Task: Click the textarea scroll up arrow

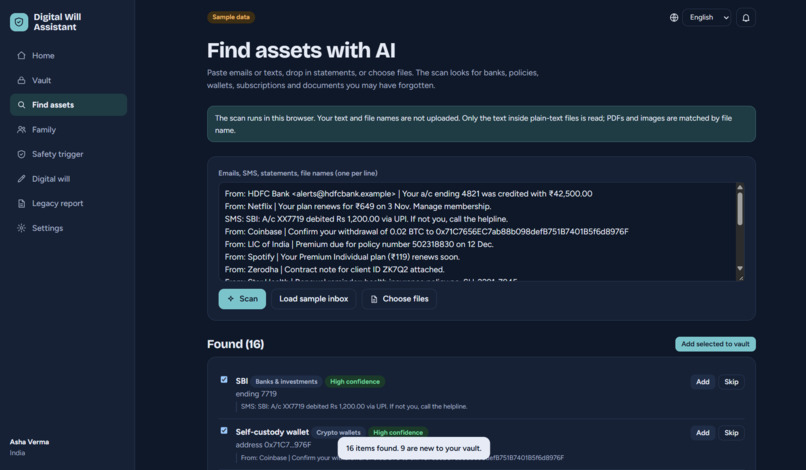Action: [x=740, y=187]
